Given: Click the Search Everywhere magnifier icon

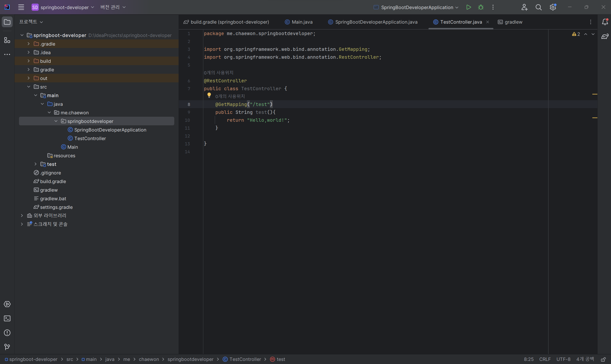Looking at the screenshot, I should (539, 7).
